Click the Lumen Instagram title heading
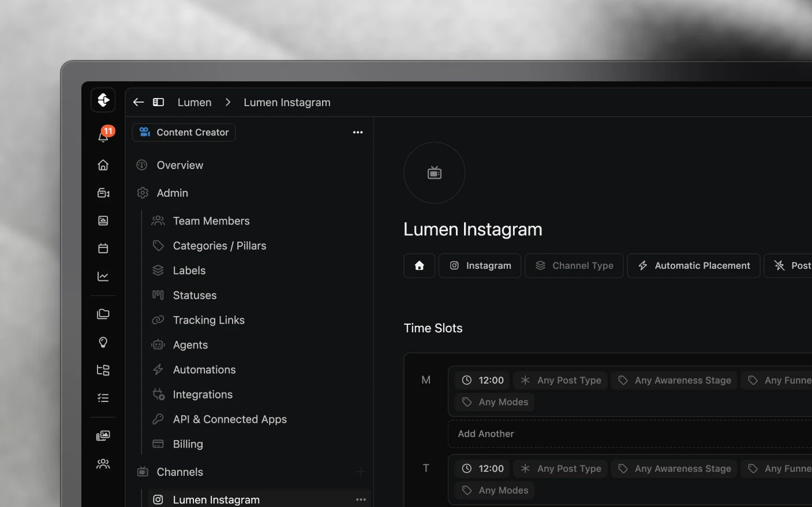812x507 pixels. (x=473, y=230)
